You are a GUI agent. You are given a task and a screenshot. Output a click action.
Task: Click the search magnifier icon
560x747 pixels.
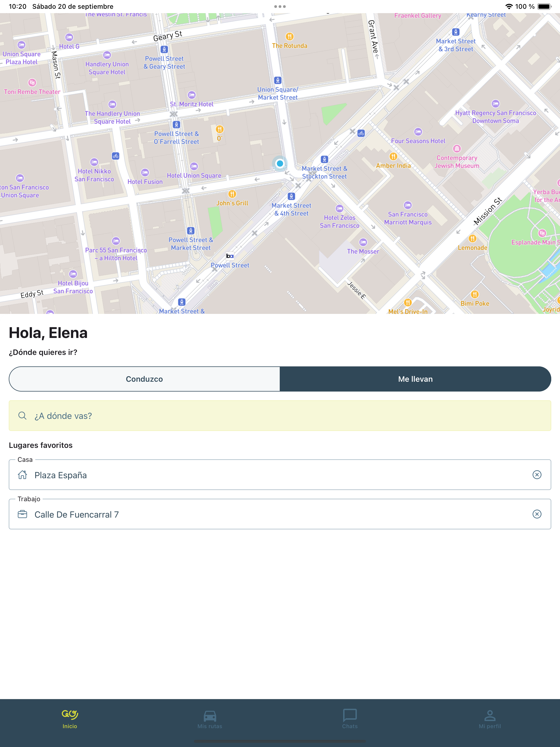(22, 416)
